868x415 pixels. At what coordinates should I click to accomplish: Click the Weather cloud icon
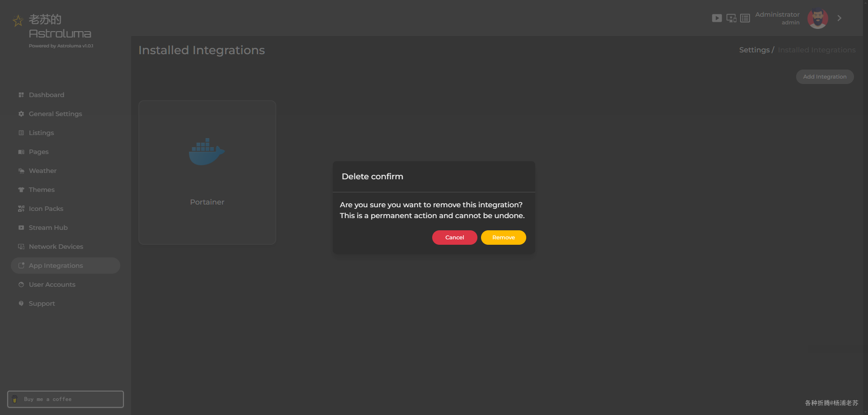21,171
